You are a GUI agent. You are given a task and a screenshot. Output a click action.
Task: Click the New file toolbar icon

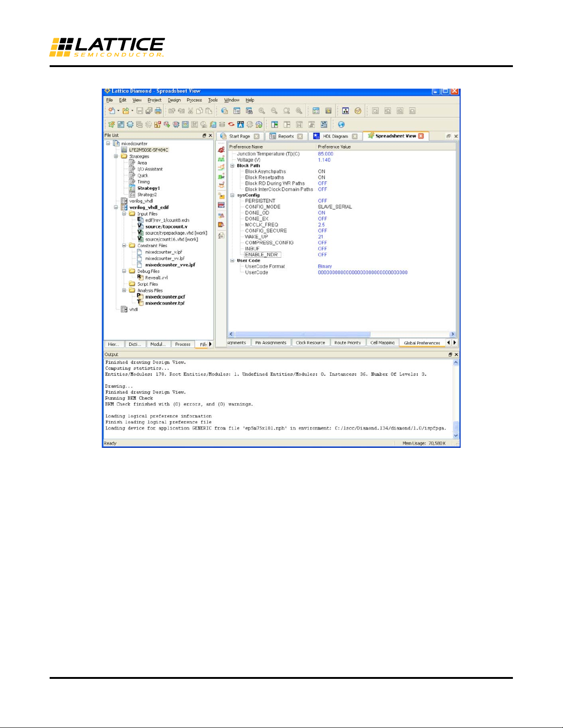tap(112, 111)
